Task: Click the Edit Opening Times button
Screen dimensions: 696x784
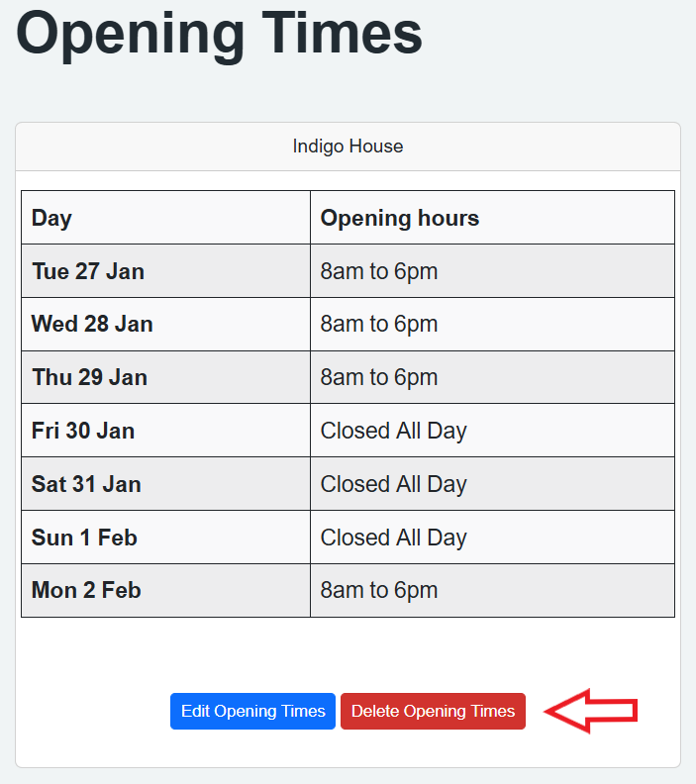Action: coord(253,711)
